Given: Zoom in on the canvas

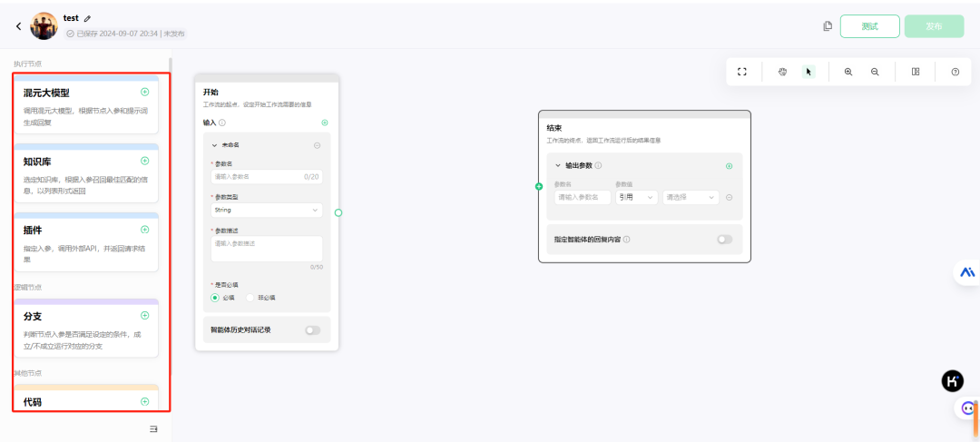Looking at the screenshot, I should [x=848, y=72].
